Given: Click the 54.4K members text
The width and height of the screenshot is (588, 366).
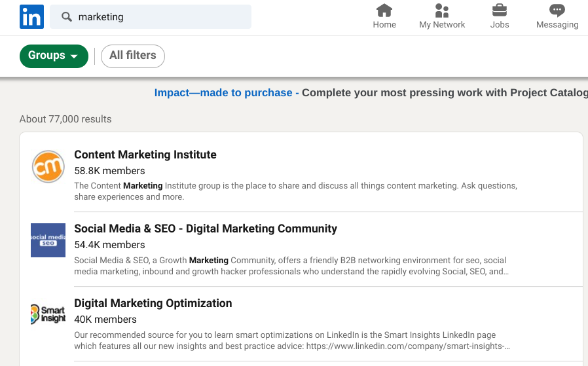Looking at the screenshot, I should 109,244.
